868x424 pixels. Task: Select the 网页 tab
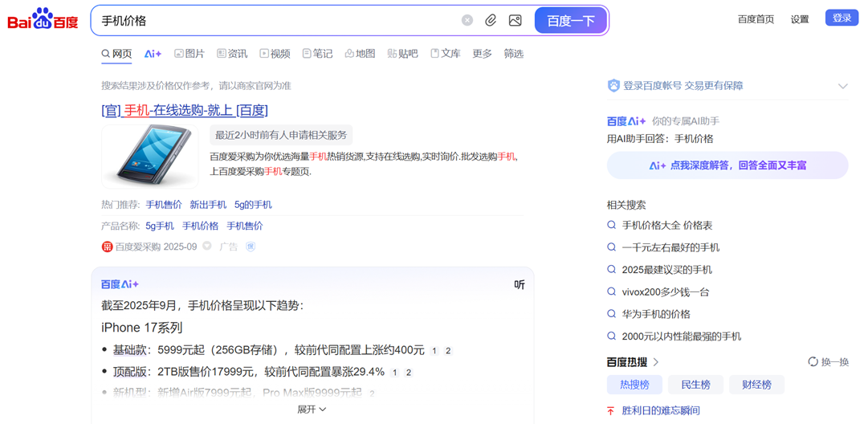click(x=116, y=54)
